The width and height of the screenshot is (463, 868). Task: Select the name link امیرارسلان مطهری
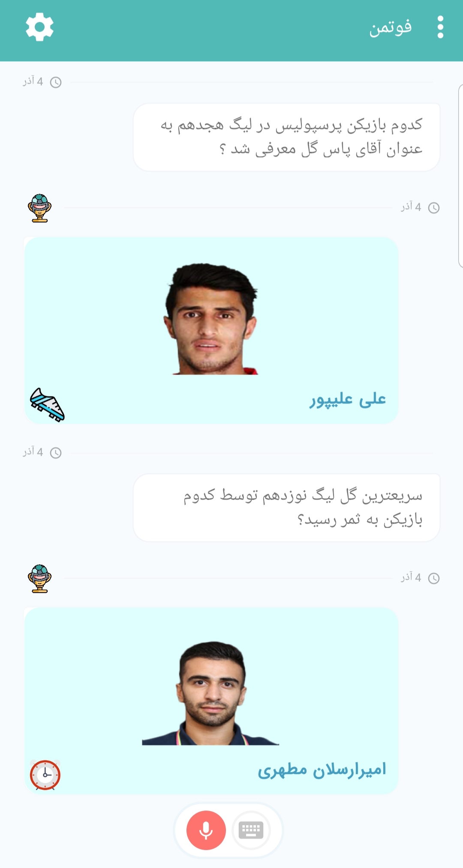tap(322, 770)
